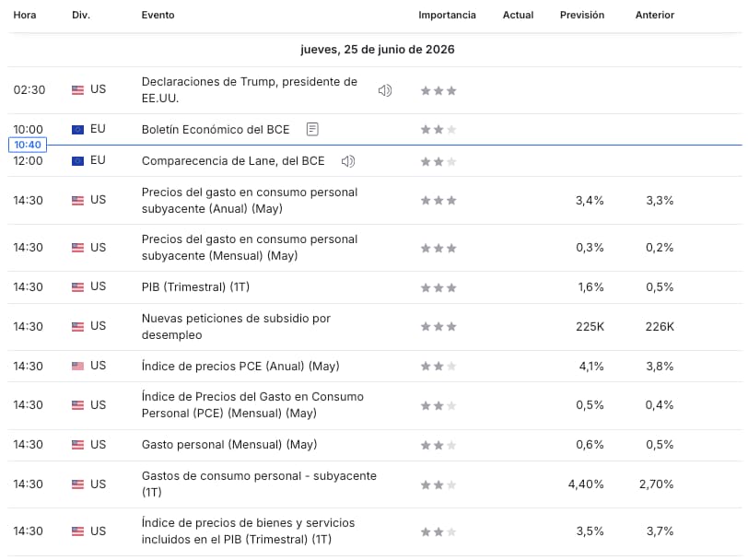Click the importance stars for Boletín Económico del BCE
This screenshot has width=748, height=560.
pyautogui.click(x=438, y=129)
